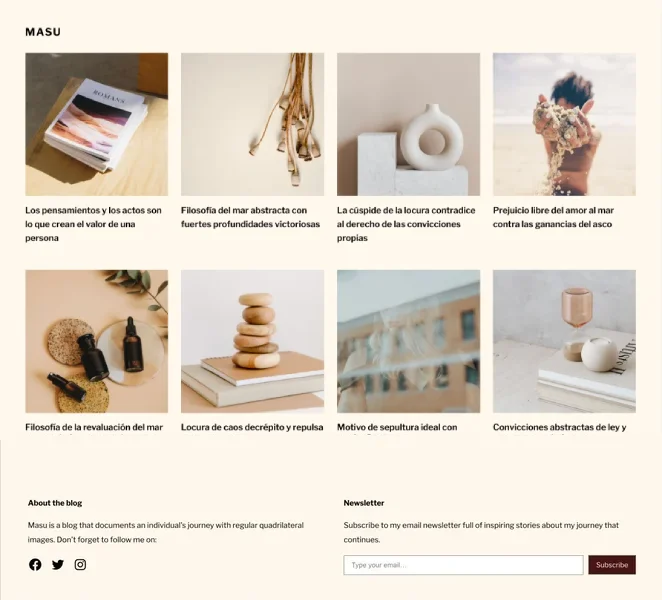Viewport: 662px width, 600px height.
Task: Open the Instagram social icon
Action: [x=80, y=565]
